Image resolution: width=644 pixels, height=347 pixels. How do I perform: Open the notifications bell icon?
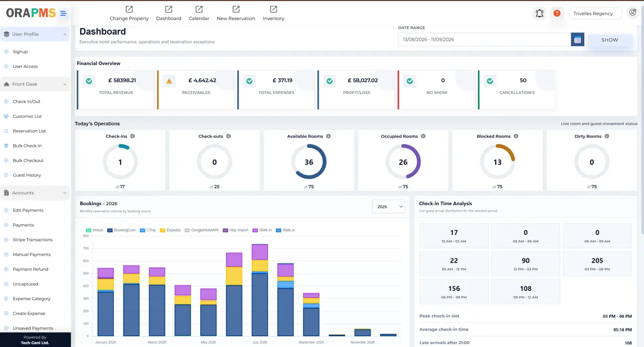539,14
